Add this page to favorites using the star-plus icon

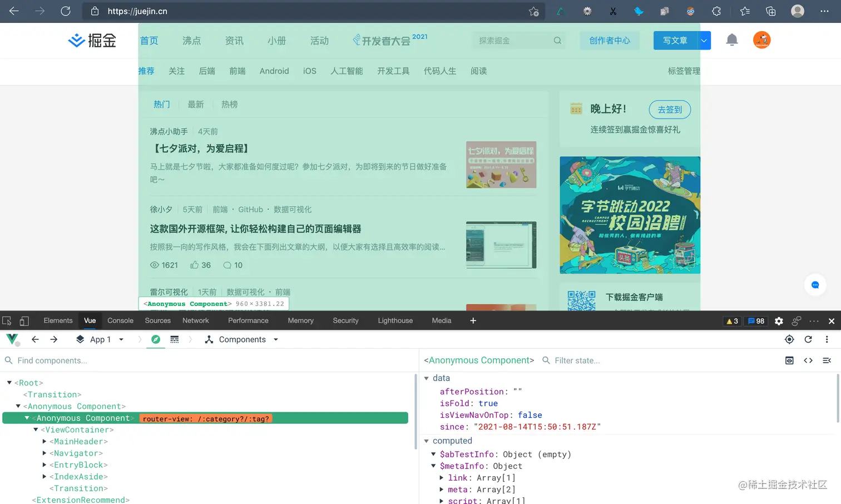pos(533,11)
